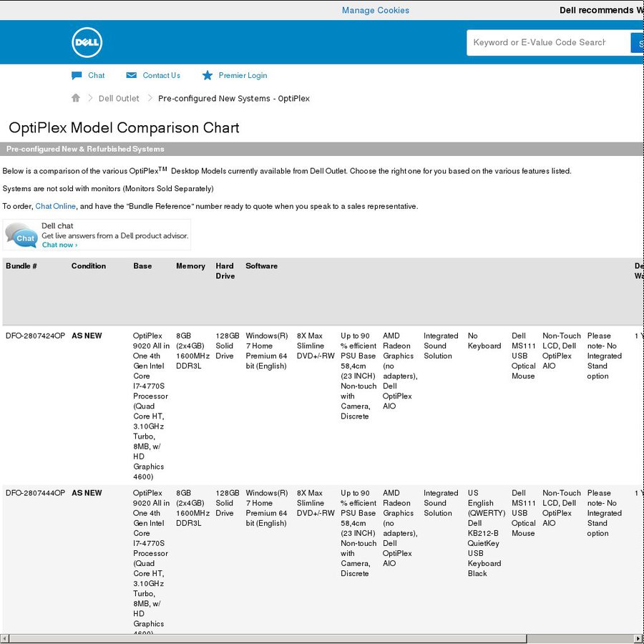Click Pre-configured New Systems - OptiPlex breadcrumb

tap(234, 99)
